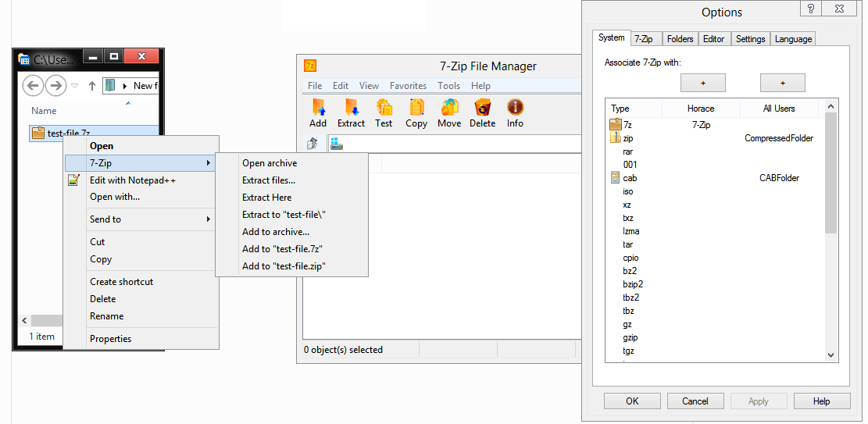Click the Cancel button in Options
The height and width of the screenshot is (424, 868).
tap(695, 401)
